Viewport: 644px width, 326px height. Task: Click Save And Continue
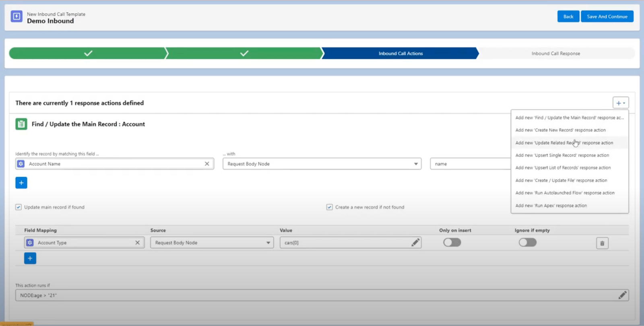(x=607, y=17)
